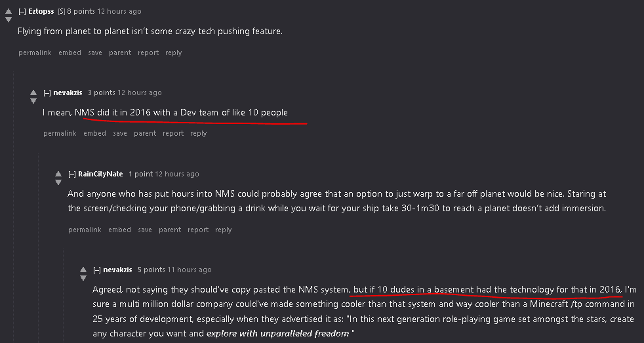The width and height of the screenshot is (644, 343).
Task: Open RainCityNate's user profile
Action: coord(100,174)
